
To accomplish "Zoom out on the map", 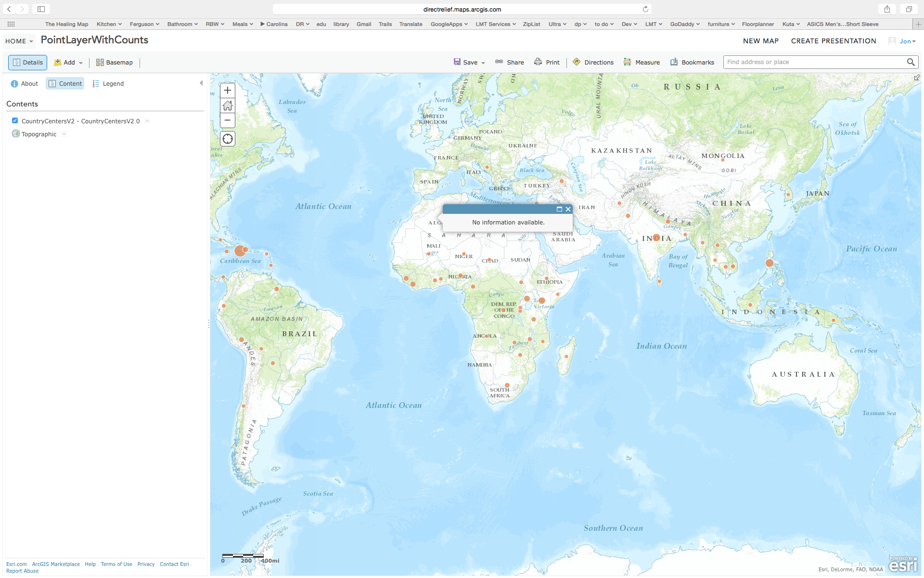I will [x=228, y=120].
